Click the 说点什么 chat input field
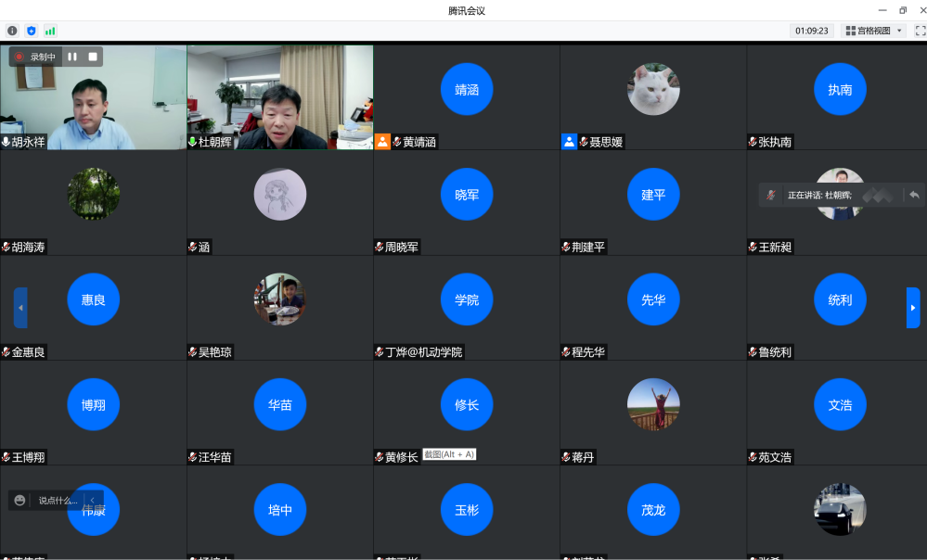The width and height of the screenshot is (927, 560). click(x=58, y=501)
